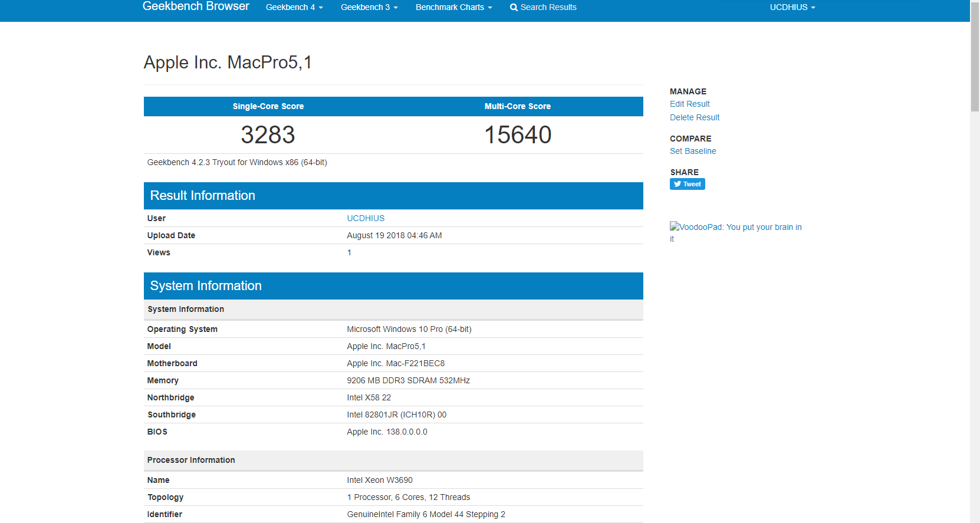Click the Tweet share button
This screenshot has height=523, width=980.
[688, 184]
